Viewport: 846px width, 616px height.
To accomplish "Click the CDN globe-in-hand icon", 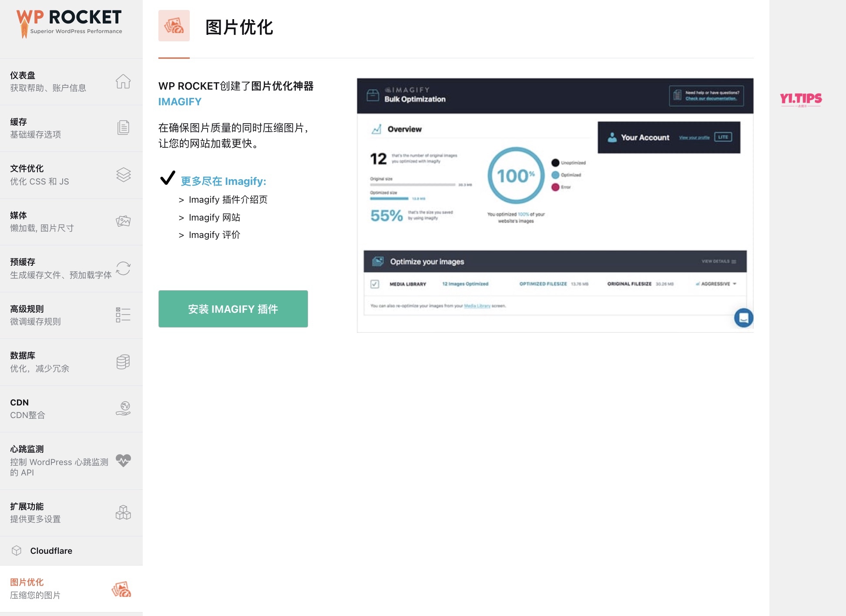I will coord(123,408).
